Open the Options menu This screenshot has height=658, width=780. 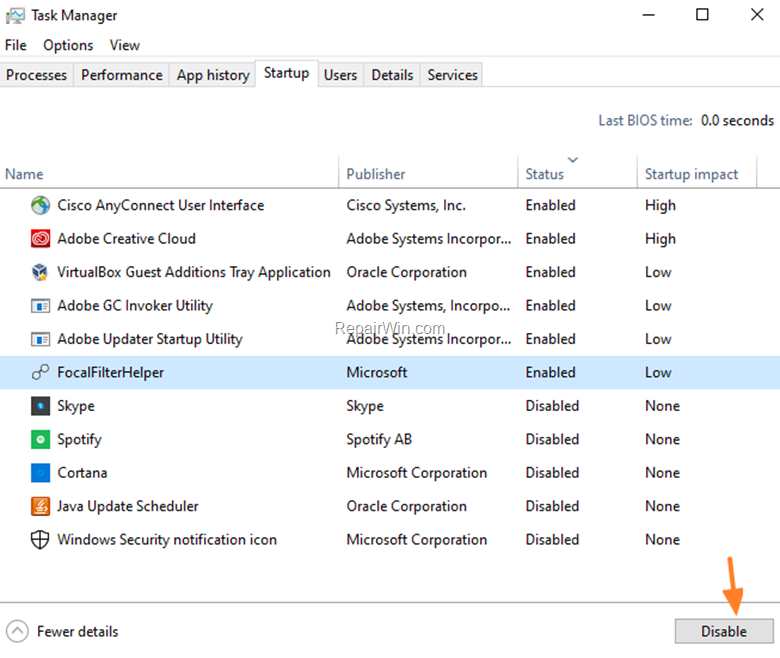click(x=68, y=45)
